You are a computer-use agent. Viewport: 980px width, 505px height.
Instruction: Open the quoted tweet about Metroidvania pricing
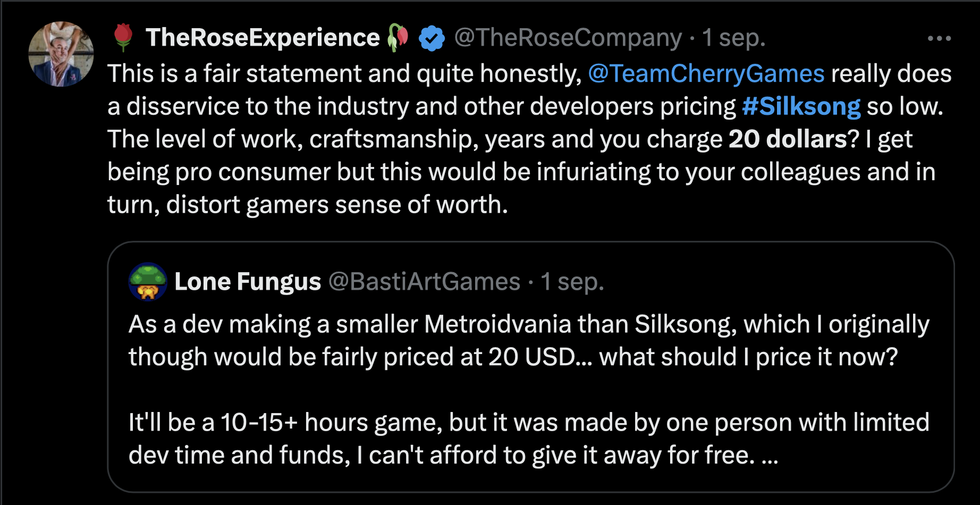(528, 340)
